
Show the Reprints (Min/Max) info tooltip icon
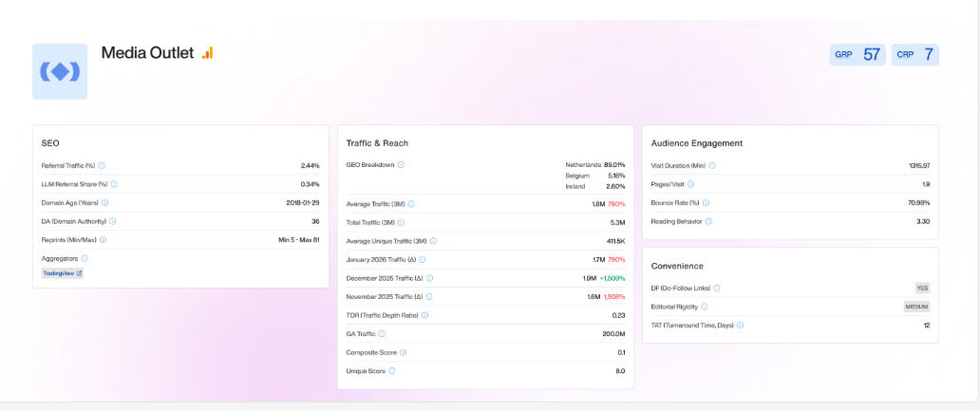(x=103, y=239)
